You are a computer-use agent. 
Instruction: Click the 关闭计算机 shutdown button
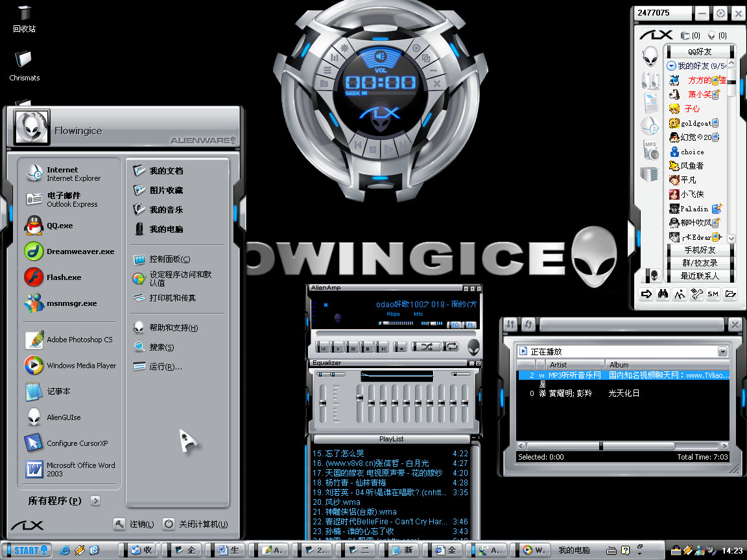point(195,524)
